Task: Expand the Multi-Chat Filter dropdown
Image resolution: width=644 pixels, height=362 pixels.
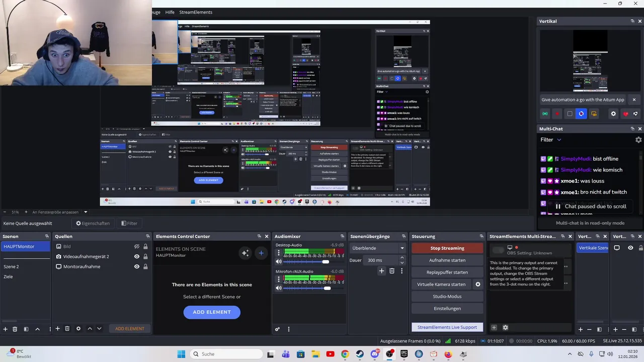Action: pos(551,140)
